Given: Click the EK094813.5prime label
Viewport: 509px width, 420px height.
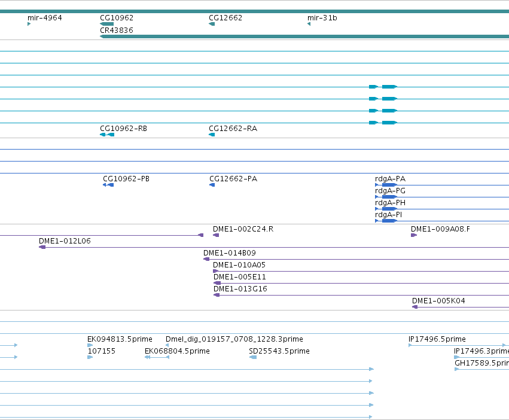Looking at the screenshot, I should coord(120,339).
